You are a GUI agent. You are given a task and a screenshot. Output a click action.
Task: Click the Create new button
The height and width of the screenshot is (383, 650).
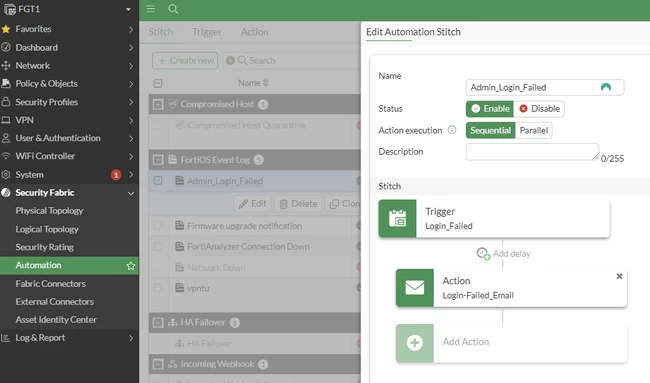(x=185, y=61)
